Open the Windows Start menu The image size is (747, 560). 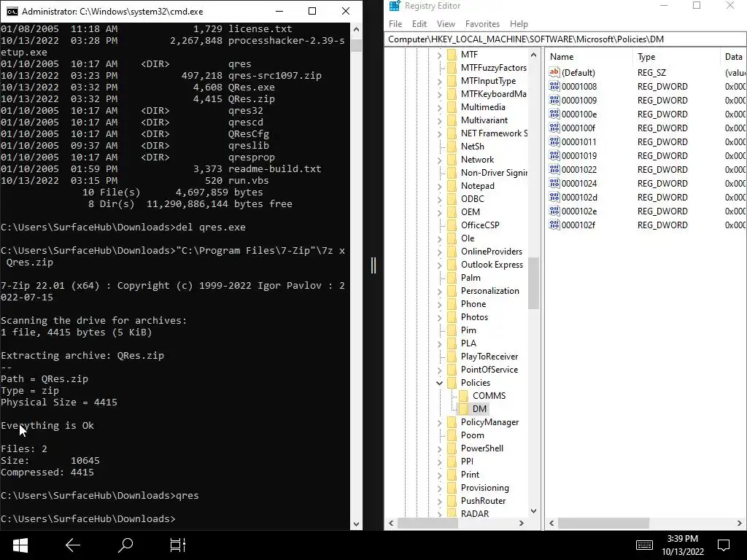[x=20, y=545]
